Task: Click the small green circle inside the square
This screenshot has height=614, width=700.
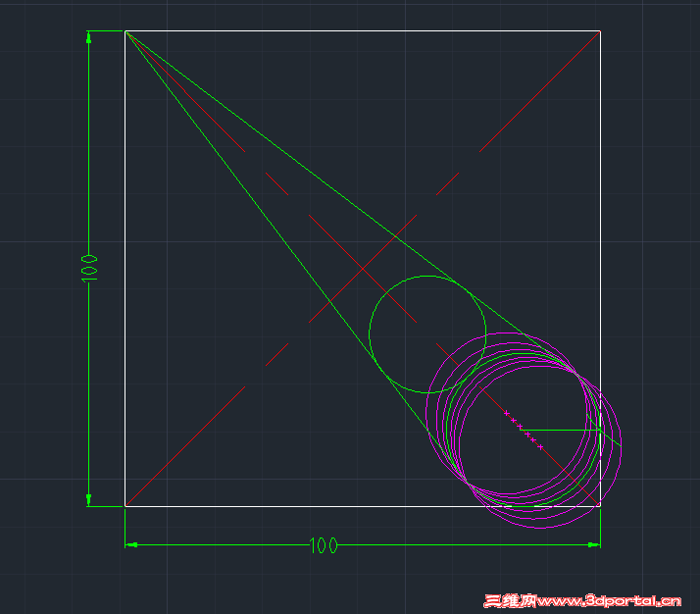Action: click(427, 334)
